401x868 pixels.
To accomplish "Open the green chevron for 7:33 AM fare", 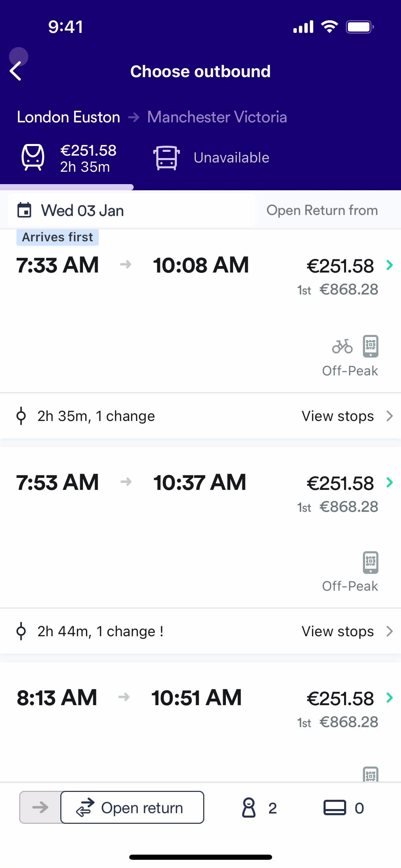I will pos(389,265).
